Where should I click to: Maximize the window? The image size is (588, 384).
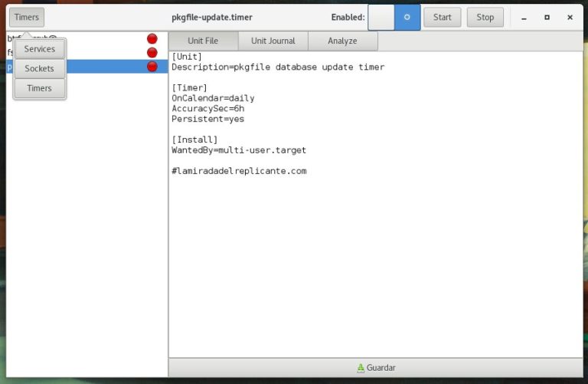pos(547,18)
